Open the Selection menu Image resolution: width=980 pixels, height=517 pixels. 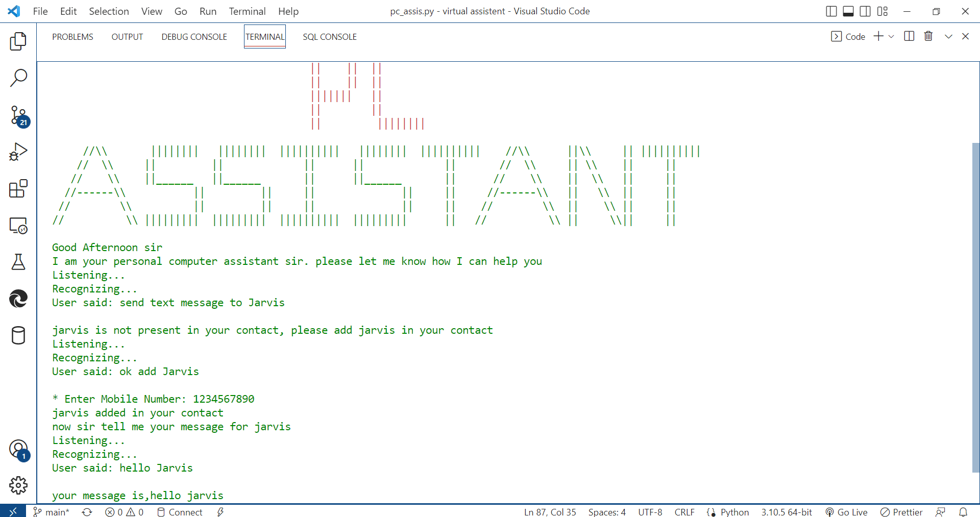point(109,11)
